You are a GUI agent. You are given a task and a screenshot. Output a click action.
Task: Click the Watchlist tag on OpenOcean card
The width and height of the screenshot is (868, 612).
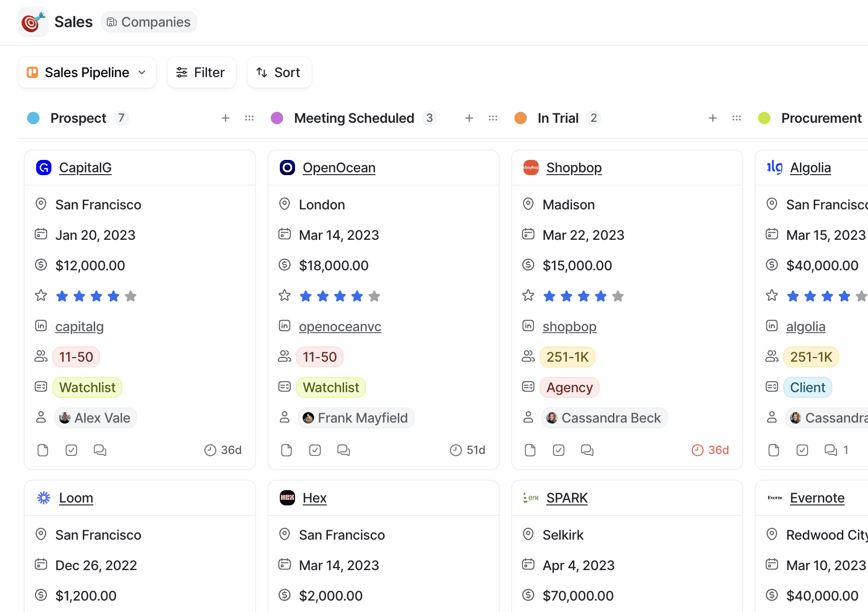(331, 387)
